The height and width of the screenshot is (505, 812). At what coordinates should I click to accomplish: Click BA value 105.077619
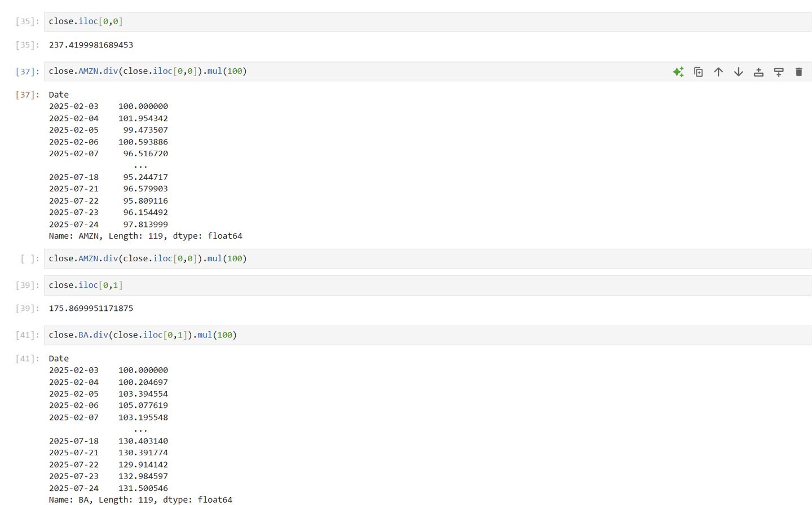tap(143, 406)
